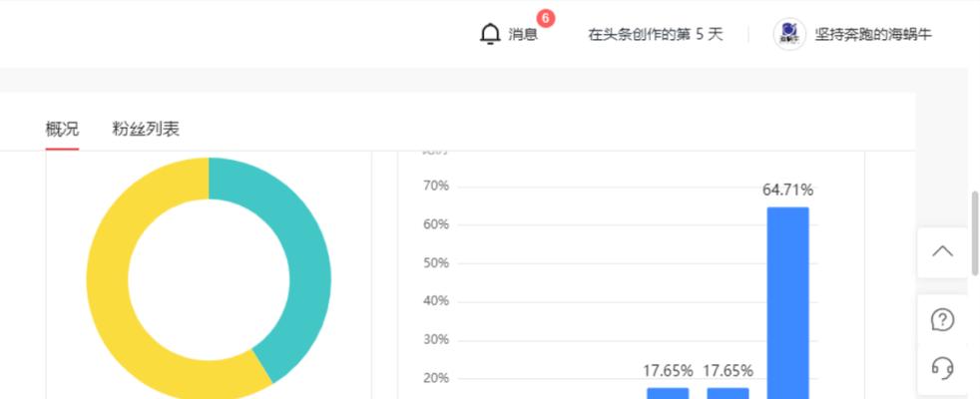This screenshot has height=399, width=980.
Task: Click the 40% axis label
Action: click(436, 301)
